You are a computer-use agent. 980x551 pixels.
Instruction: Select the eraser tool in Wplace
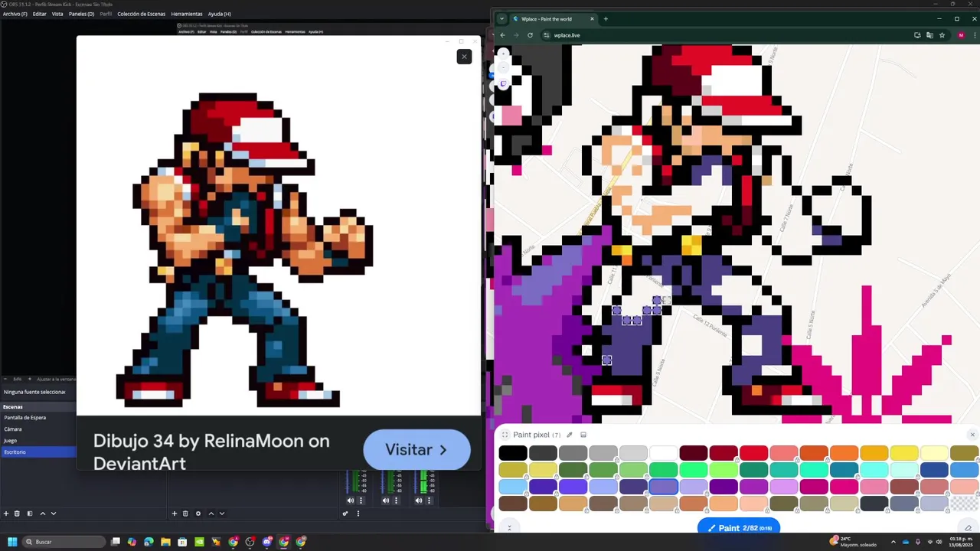(968, 527)
